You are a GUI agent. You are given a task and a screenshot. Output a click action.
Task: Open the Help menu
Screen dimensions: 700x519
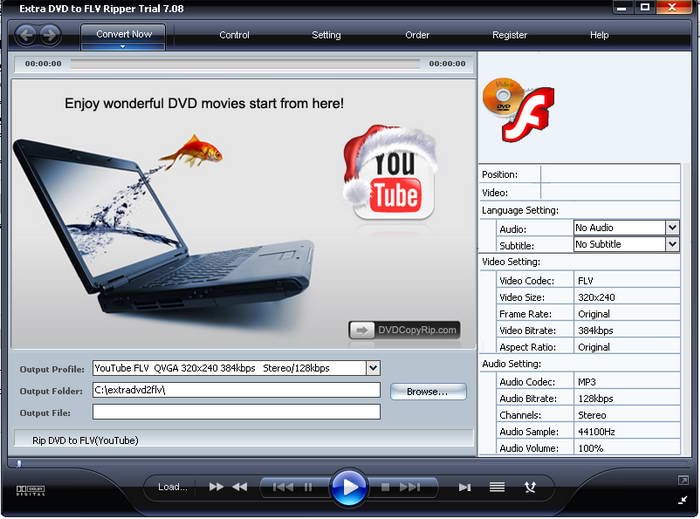[599, 35]
